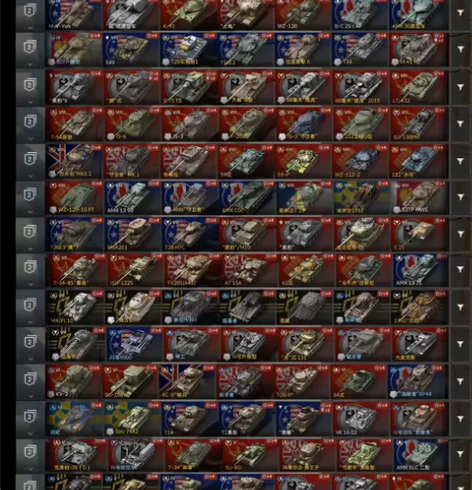Select the T28 HTC tank
472x490 pixels.
point(189,234)
